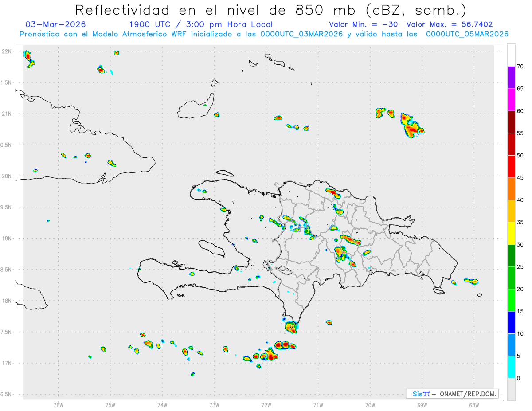Click the magenta 60–65 dBZ color swatch
The width and height of the screenshot is (532, 411).
511,100
